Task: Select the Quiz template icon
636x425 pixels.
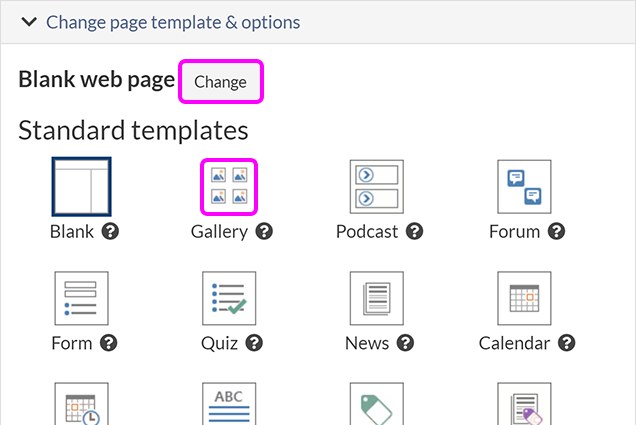Action: pyautogui.click(x=229, y=299)
